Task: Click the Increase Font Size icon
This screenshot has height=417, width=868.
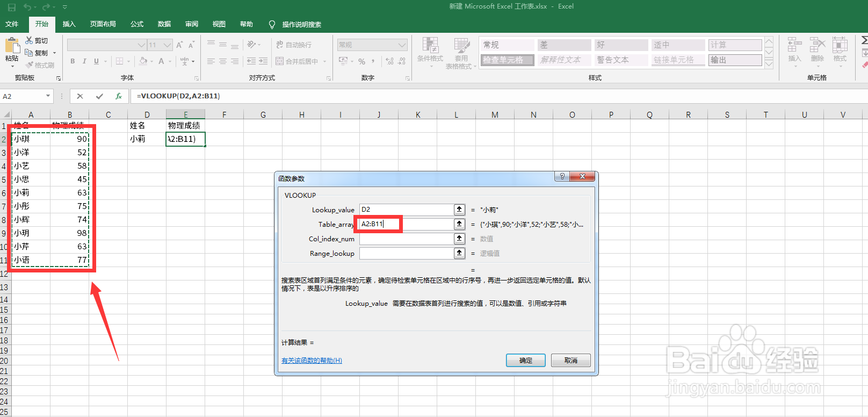Action: [x=179, y=45]
